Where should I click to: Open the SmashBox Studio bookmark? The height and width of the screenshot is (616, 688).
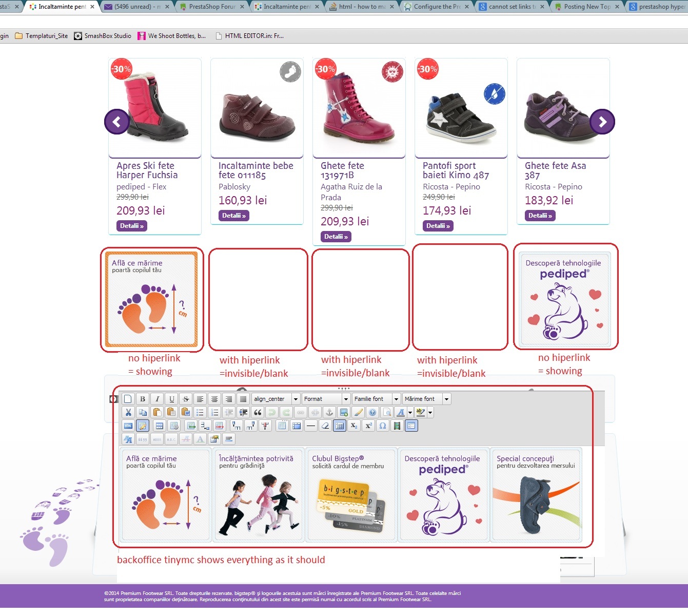coord(103,36)
